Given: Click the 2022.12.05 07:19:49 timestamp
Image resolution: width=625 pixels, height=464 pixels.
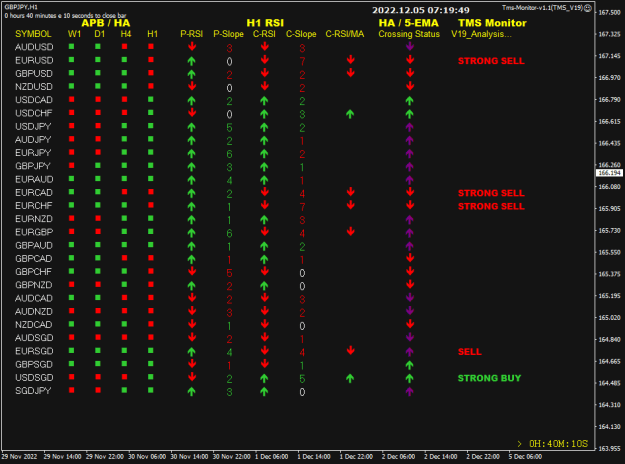Looking at the screenshot, I should [421, 10].
